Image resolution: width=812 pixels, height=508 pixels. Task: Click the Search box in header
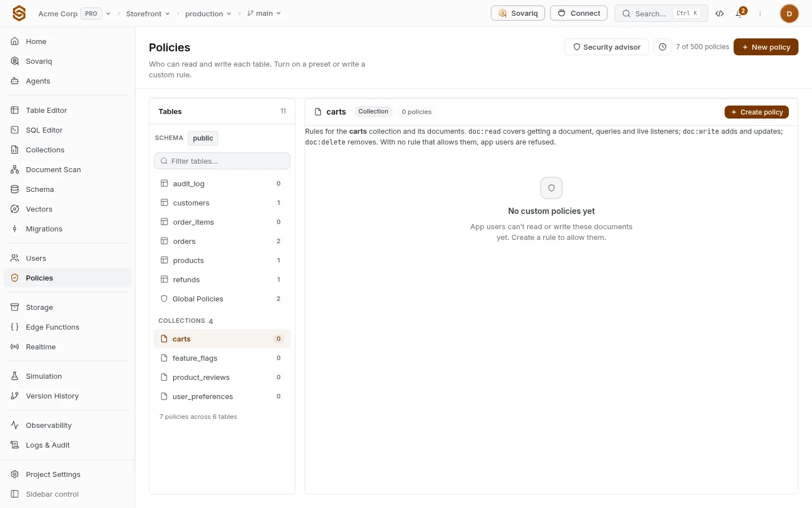click(x=661, y=13)
